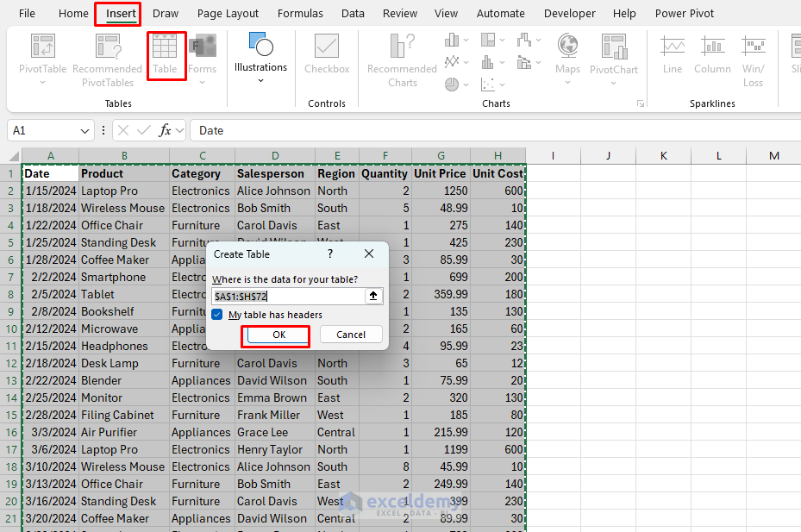801x532 pixels.
Task: Click the formula bar showing Date
Action: [496, 131]
